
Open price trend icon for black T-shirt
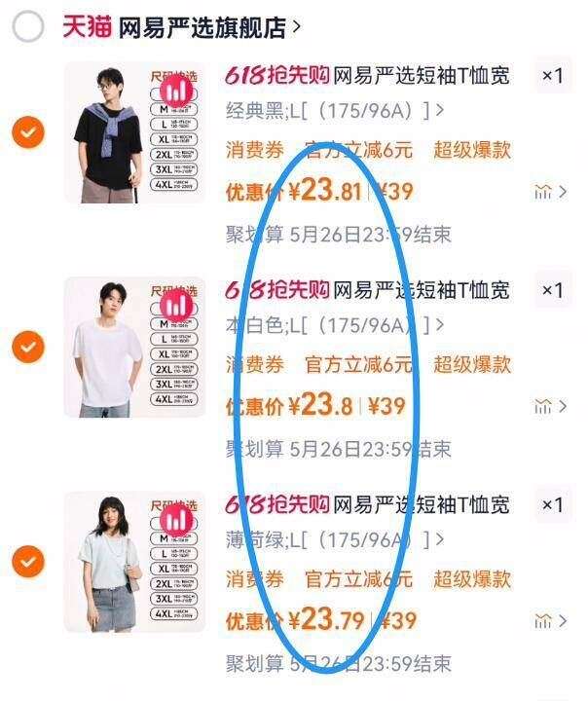click(550, 192)
